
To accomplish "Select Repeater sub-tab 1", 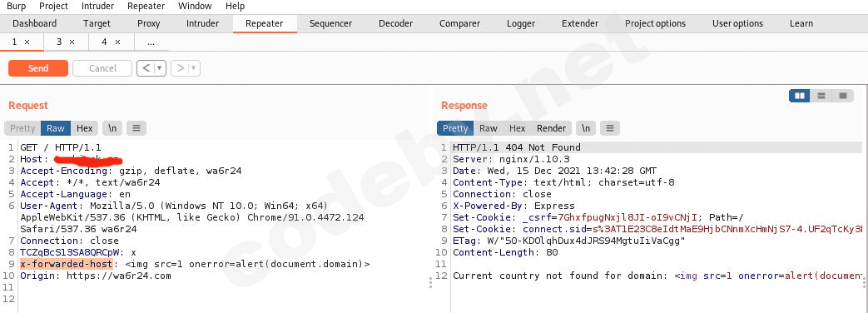I will click(15, 42).
